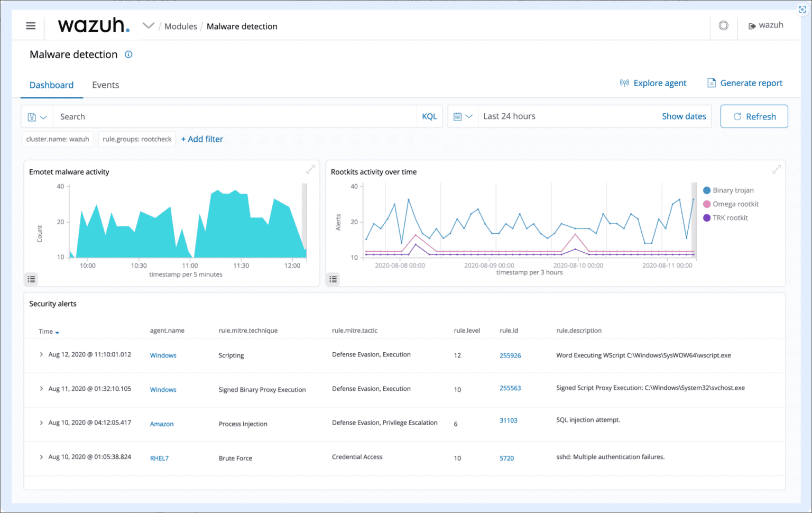
Task: Open the breadcrumb chevron beside the Wazuh logo
Action: (x=148, y=25)
